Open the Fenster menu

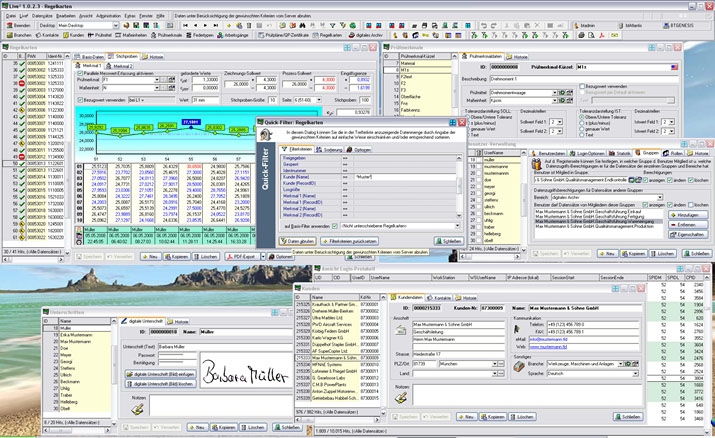(x=146, y=16)
